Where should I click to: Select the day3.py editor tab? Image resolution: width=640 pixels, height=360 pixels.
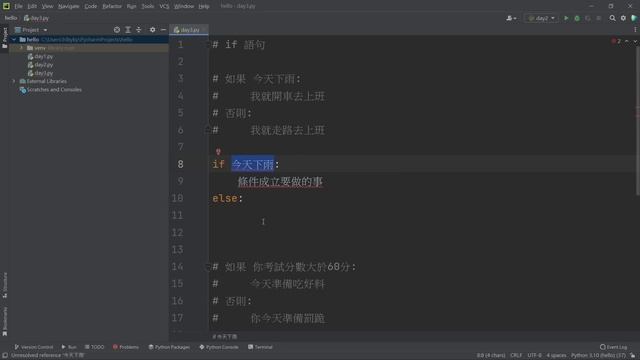coord(188,30)
